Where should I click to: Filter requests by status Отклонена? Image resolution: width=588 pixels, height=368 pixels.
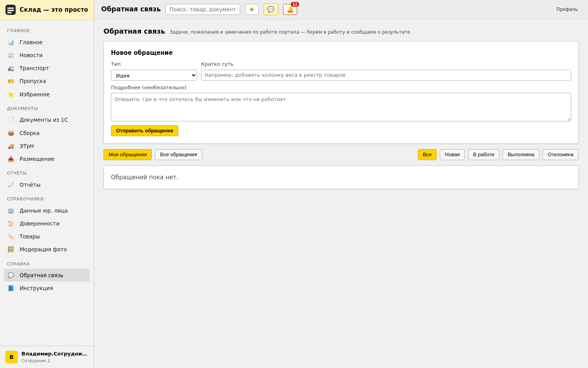coord(561,155)
